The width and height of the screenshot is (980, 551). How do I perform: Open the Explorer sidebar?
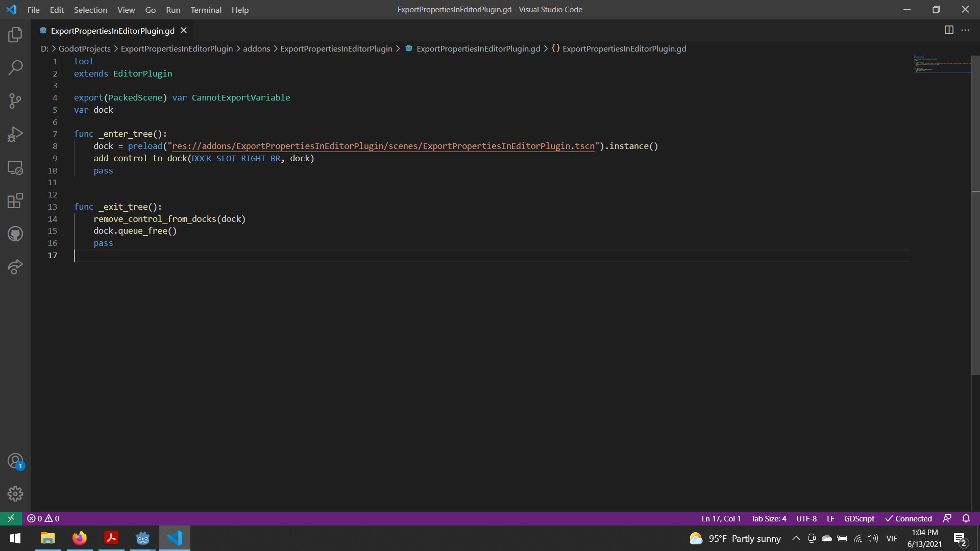click(15, 35)
